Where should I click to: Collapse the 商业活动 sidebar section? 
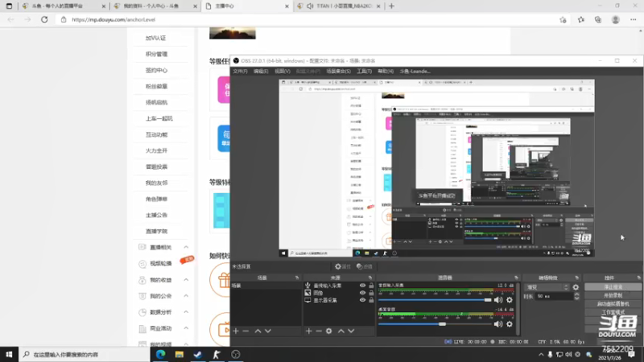point(186,328)
